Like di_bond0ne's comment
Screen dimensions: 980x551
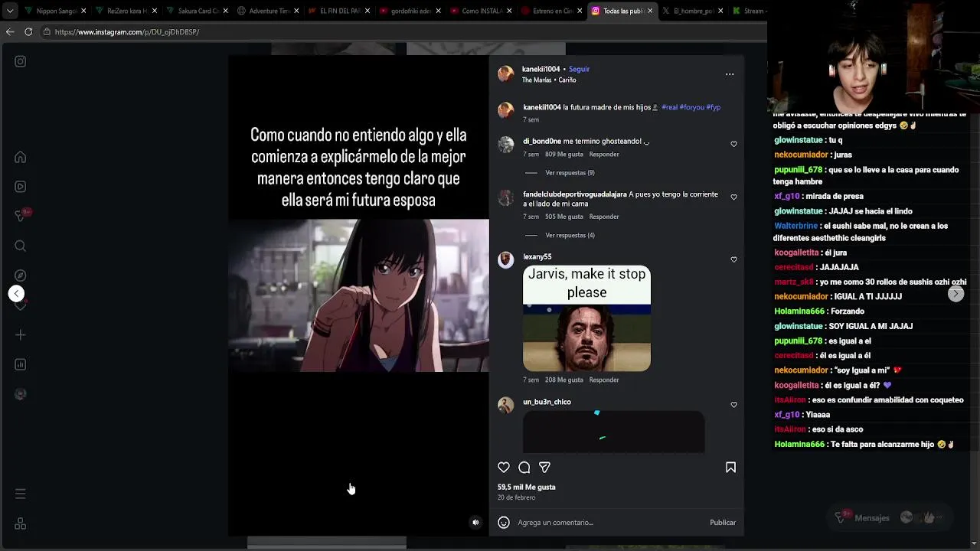point(733,144)
